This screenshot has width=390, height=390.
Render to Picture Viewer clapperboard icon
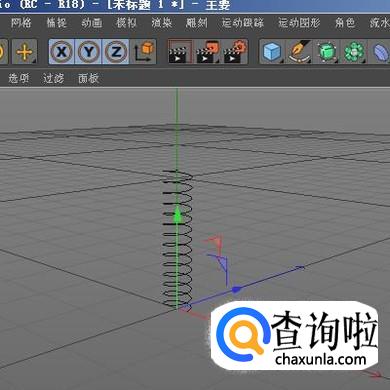(208, 52)
